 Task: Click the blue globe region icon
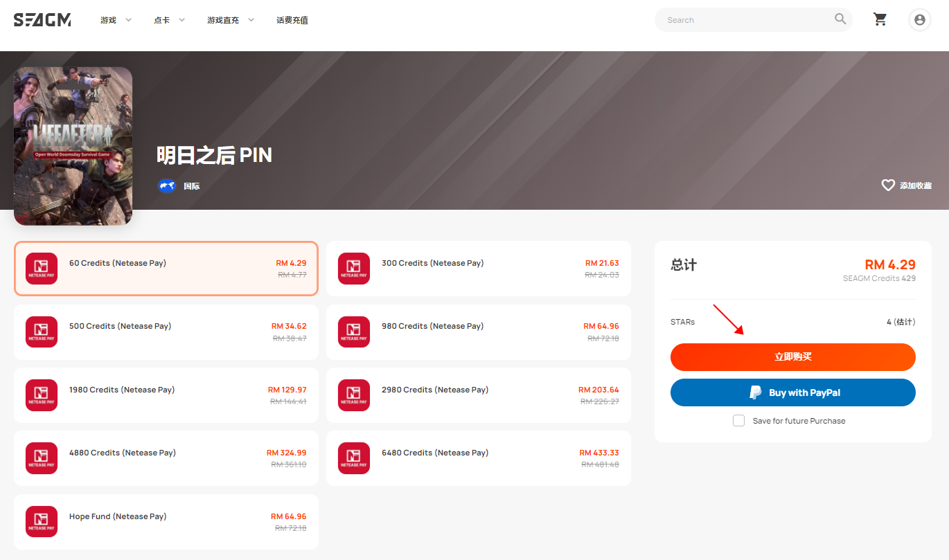tap(167, 186)
